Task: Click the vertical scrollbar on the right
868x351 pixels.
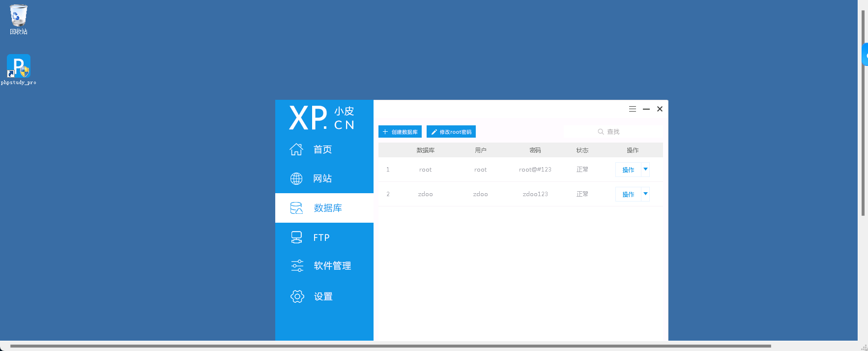Action: pyautogui.click(x=863, y=113)
